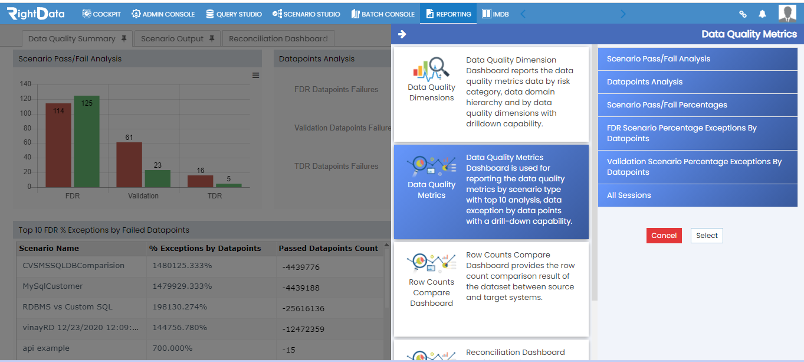Screen dimensions: 804x362
Task: Click the red Cancel button
Action: (664, 235)
